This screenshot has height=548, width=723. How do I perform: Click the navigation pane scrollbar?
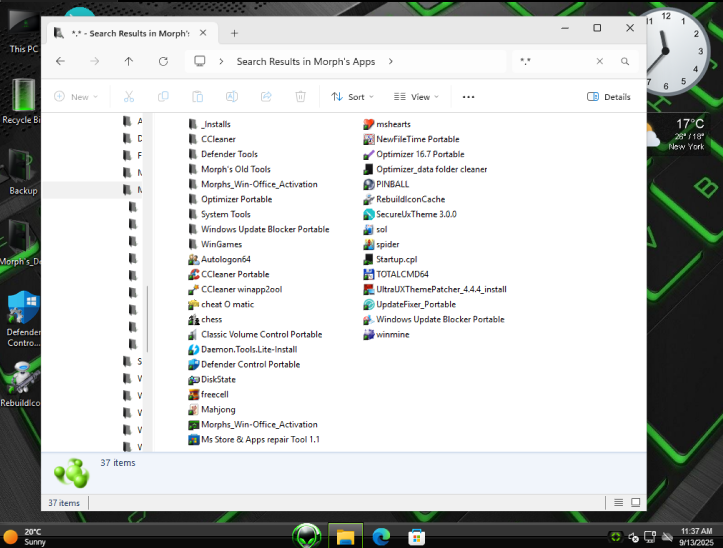coord(148,318)
